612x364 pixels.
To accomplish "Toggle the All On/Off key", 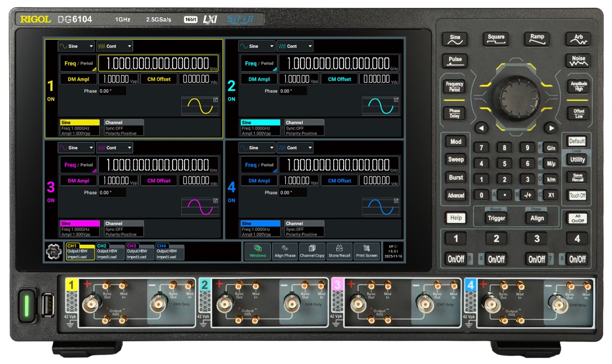I will [x=578, y=218].
